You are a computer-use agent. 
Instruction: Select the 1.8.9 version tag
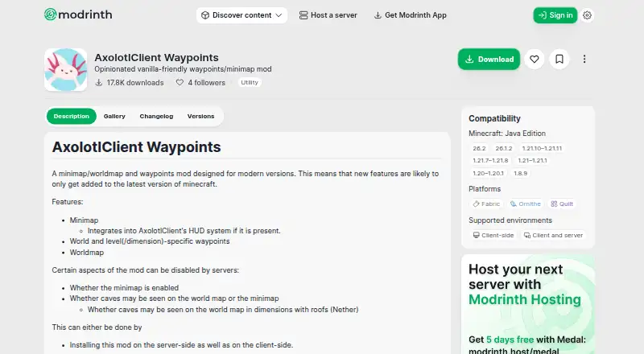click(520, 173)
